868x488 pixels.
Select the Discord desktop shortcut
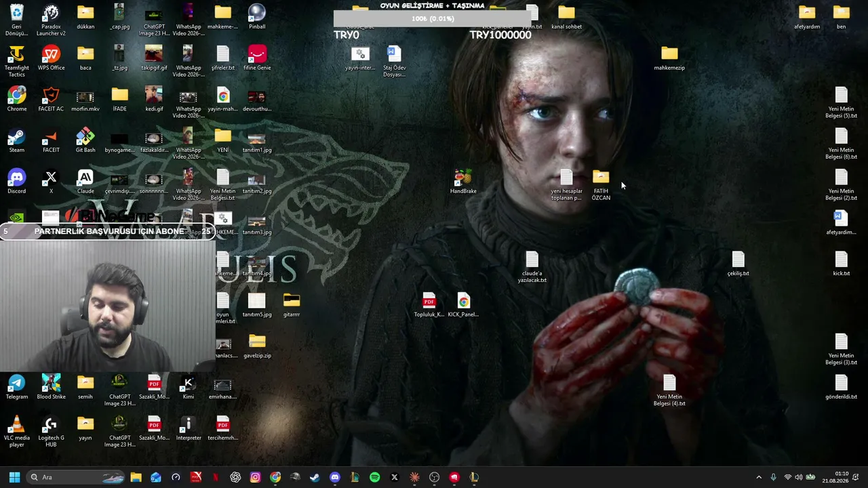[17, 181]
